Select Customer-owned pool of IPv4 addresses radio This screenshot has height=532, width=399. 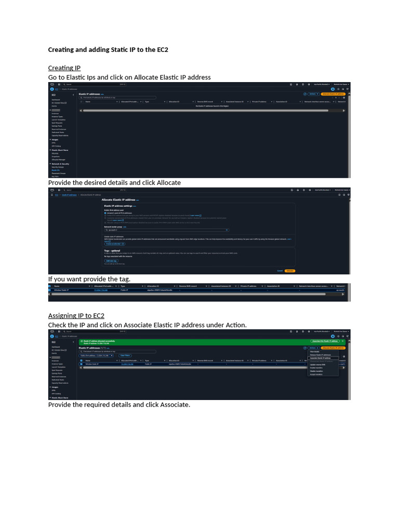click(x=105, y=218)
